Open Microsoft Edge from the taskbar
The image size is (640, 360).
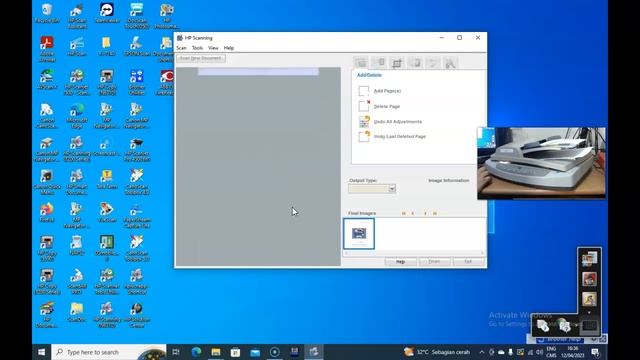[x=196, y=352]
